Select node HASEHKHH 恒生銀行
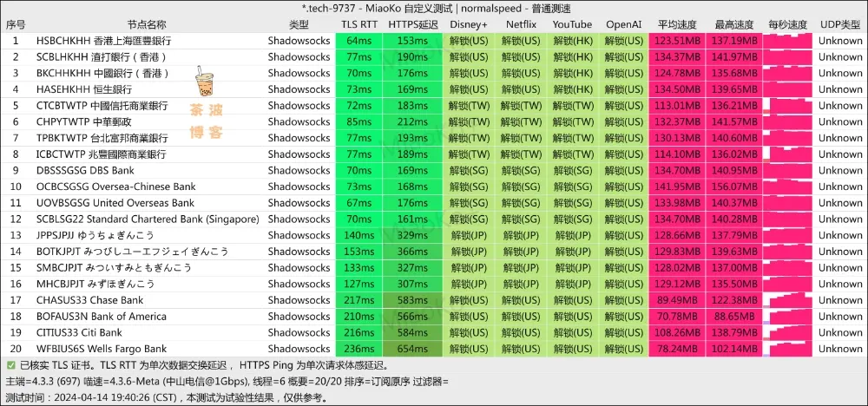Screen dimensions: 868x406 84,89
